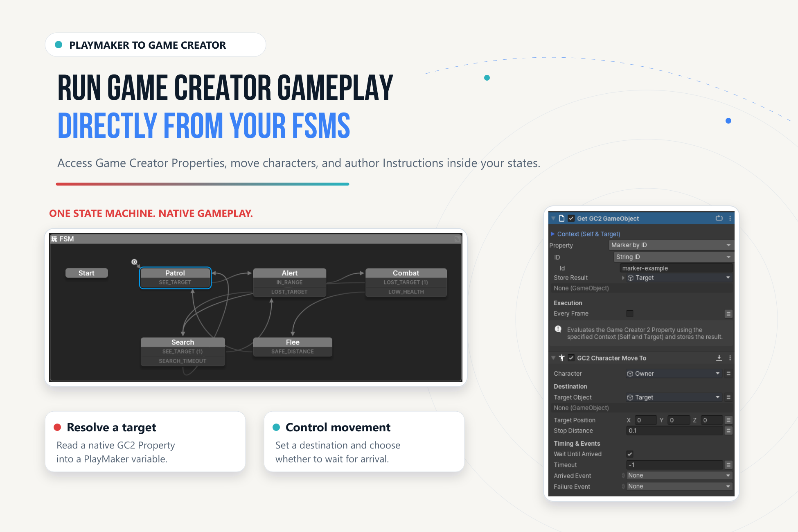Click the info icon beside the action description
798x532 pixels.
[558, 329]
